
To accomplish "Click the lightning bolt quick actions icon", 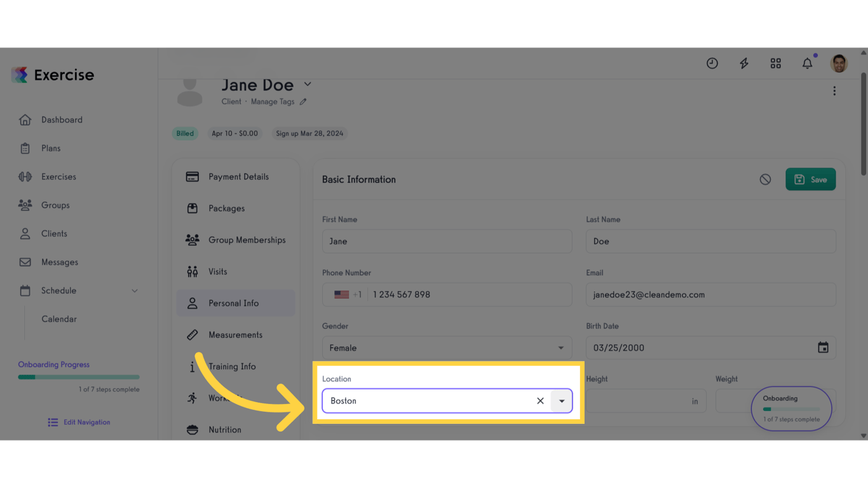I will 744,64.
